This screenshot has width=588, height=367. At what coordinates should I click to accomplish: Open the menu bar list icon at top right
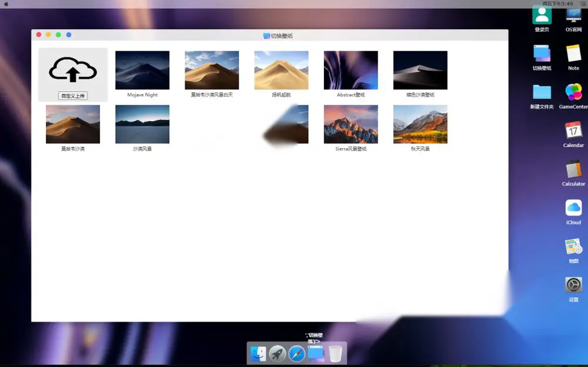click(583, 4)
